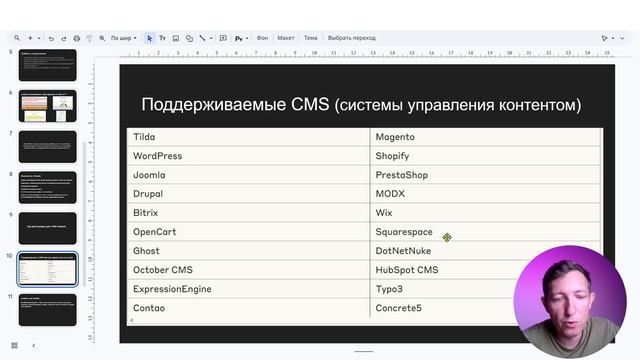
Task: Select the arrow cursor tool
Action: click(149, 38)
